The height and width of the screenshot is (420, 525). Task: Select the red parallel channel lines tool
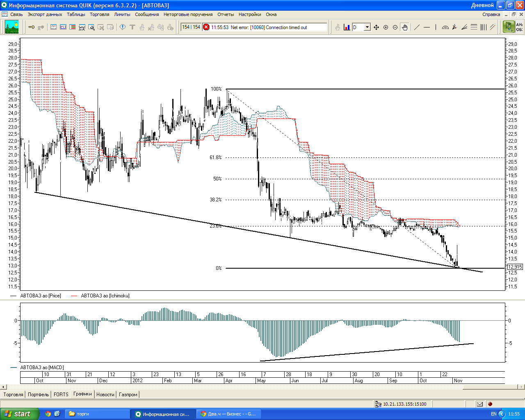(493, 27)
